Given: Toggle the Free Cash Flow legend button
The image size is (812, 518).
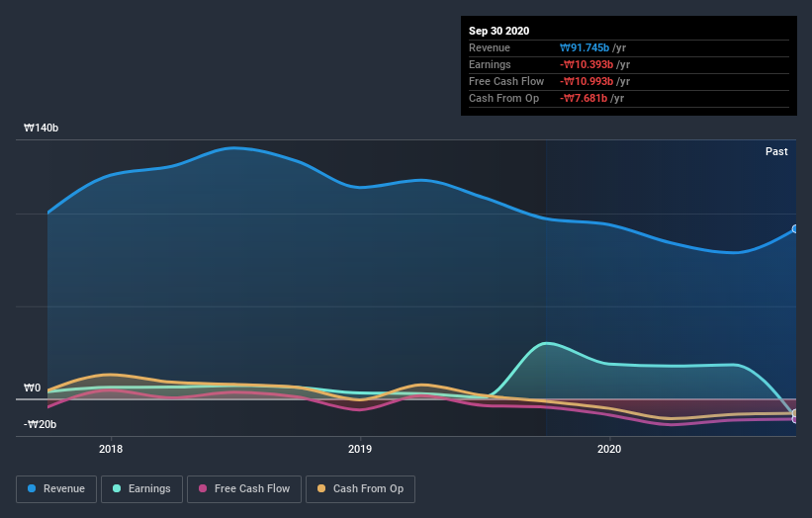Looking at the screenshot, I should (244, 489).
